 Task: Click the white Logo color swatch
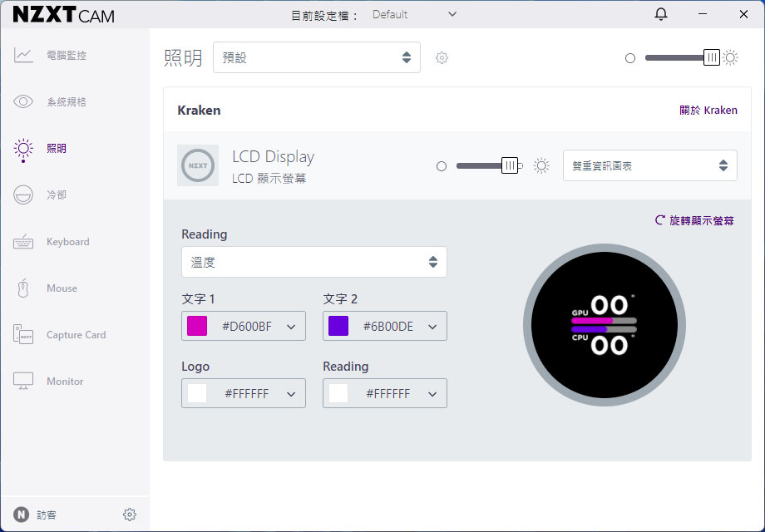[x=197, y=393]
